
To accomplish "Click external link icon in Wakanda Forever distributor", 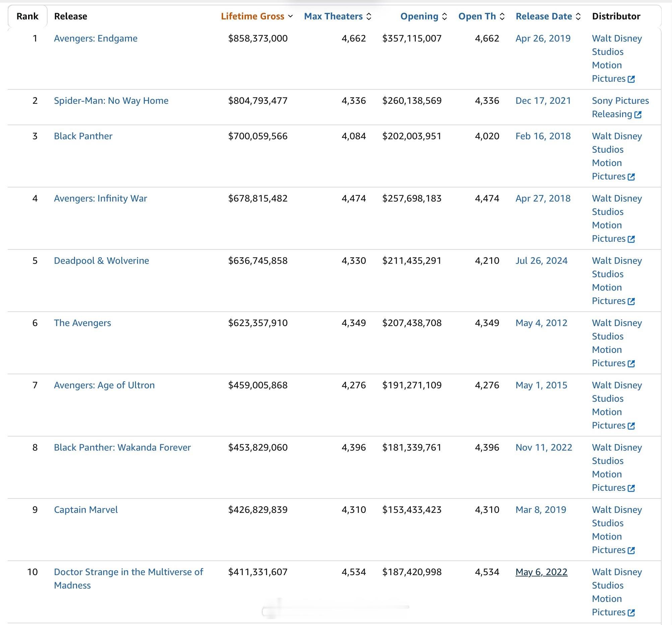I will [x=631, y=488].
